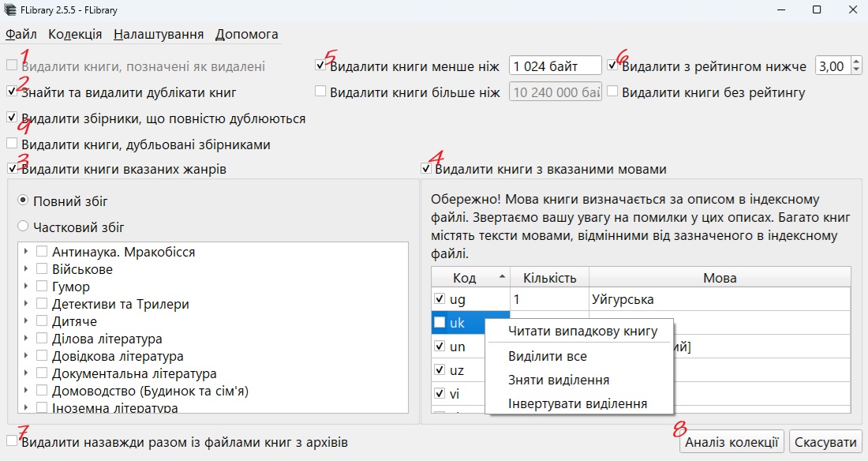
Task: Check the 'Дитяче' genre checkbox
Action: 42,320
